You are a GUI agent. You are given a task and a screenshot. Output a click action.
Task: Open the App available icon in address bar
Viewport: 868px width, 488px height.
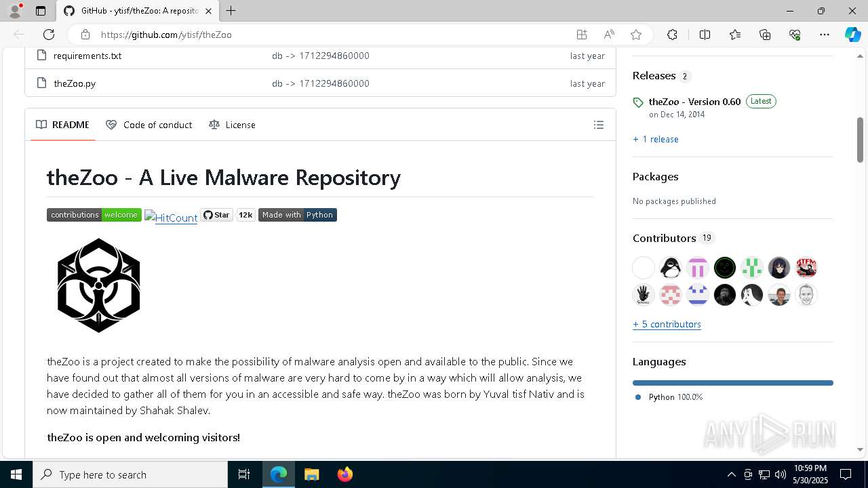click(581, 35)
